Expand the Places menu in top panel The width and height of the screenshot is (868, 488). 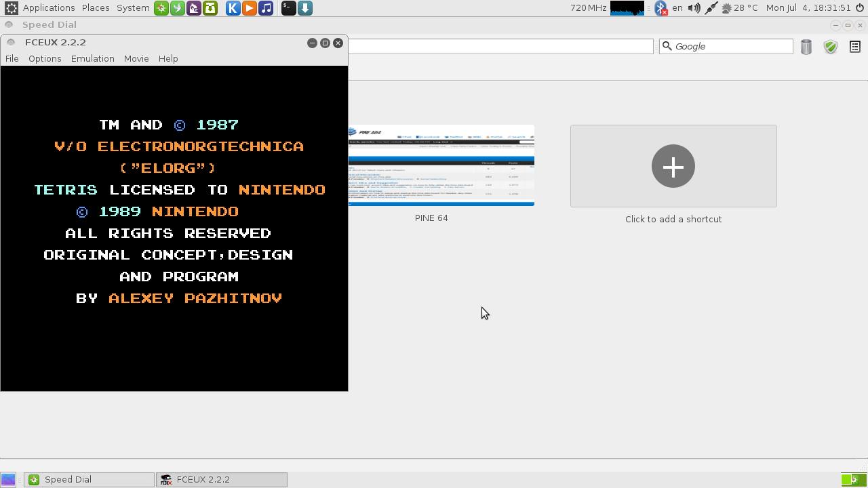96,8
